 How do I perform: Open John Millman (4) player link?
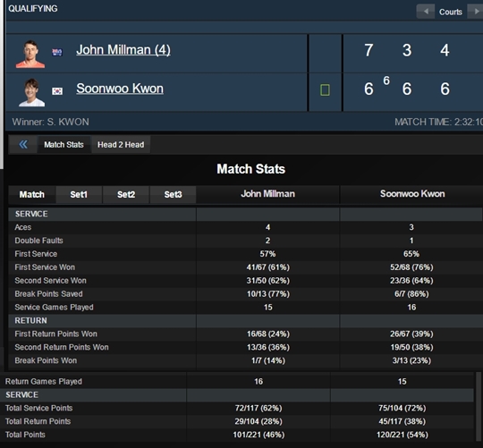(x=123, y=50)
